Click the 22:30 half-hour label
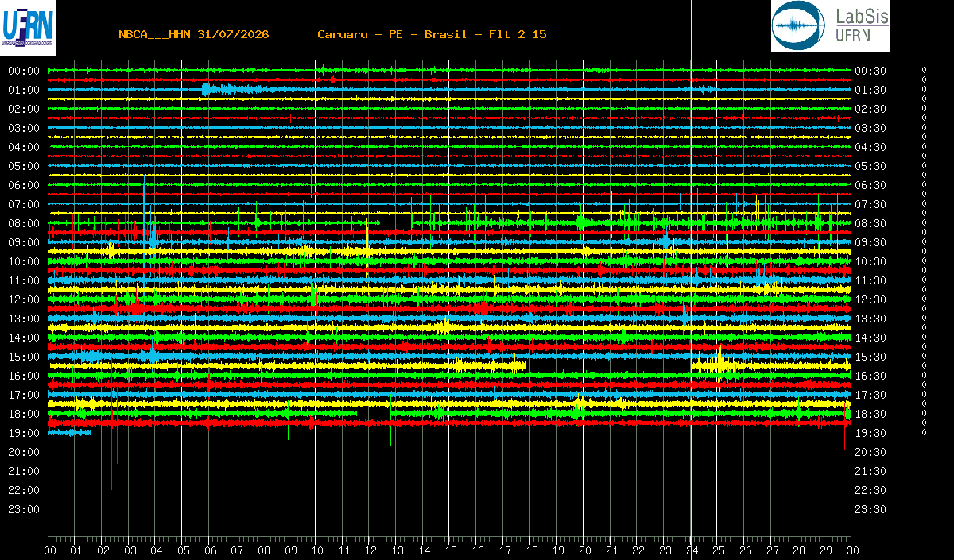Viewport: 954px width, 560px height. coord(871,490)
